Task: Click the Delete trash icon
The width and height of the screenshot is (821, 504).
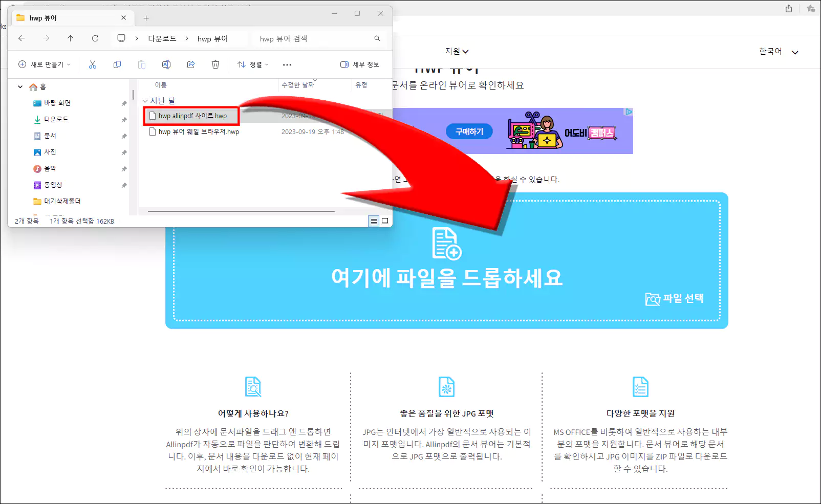Action: (x=215, y=64)
